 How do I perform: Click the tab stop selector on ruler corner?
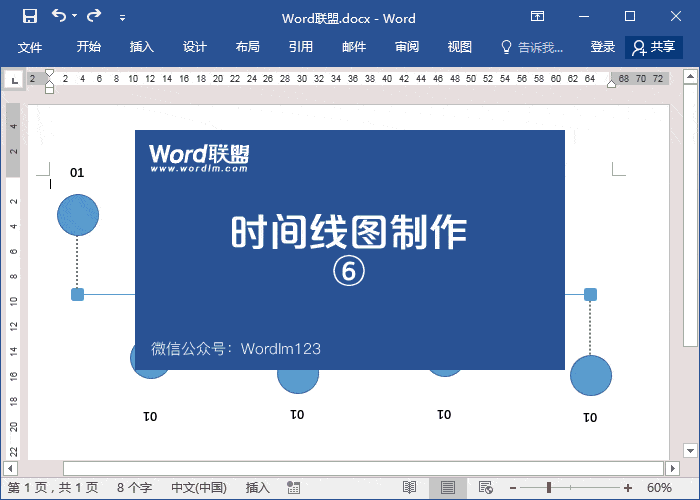(14, 80)
